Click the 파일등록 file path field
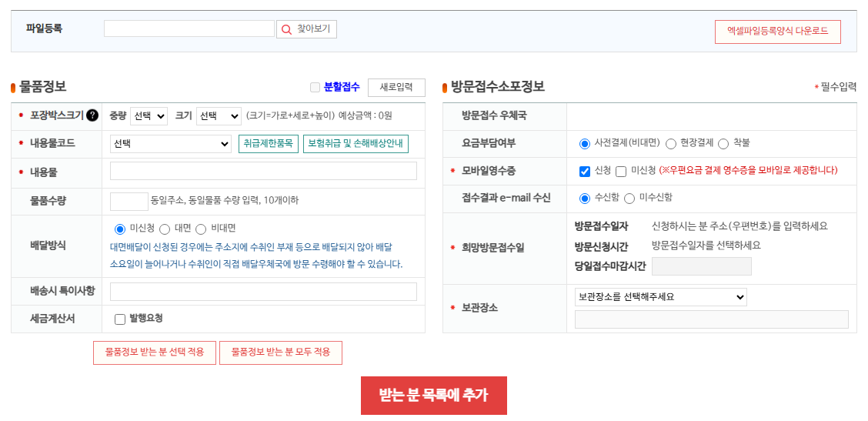Viewport: 868px width, 421px height. coord(189,28)
